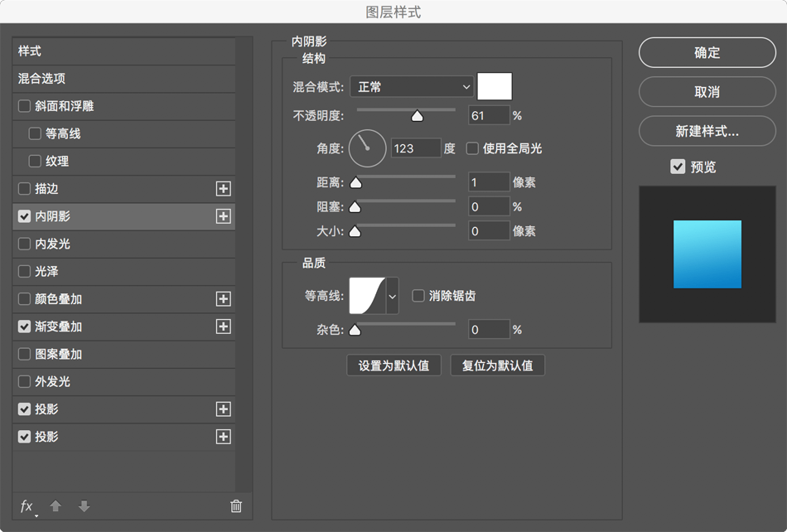Image resolution: width=787 pixels, height=532 pixels.
Task: Click the plus icon on the last 投影 row
Action: 224,437
